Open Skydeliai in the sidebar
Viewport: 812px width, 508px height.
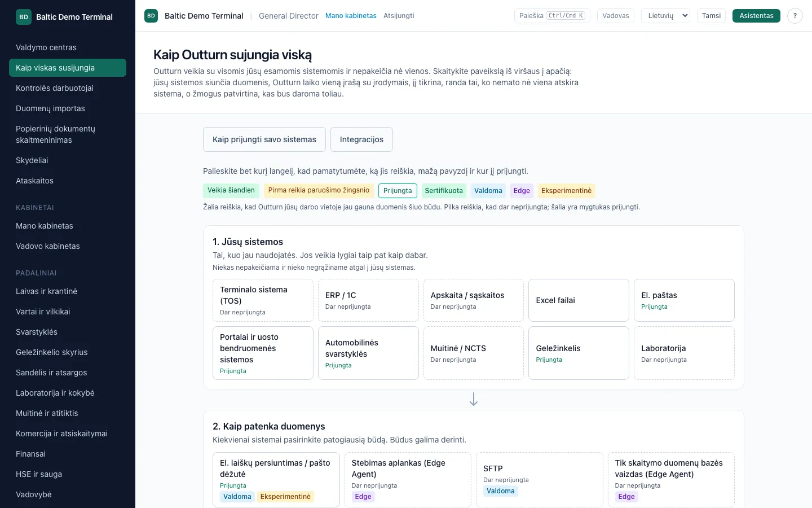pyautogui.click(x=68, y=160)
